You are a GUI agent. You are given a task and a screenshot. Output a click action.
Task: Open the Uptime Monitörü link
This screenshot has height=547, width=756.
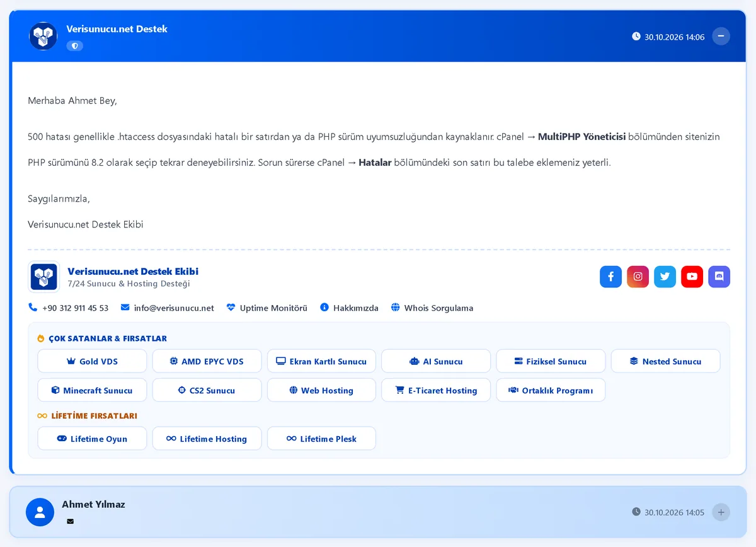click(x=267, y=308)
